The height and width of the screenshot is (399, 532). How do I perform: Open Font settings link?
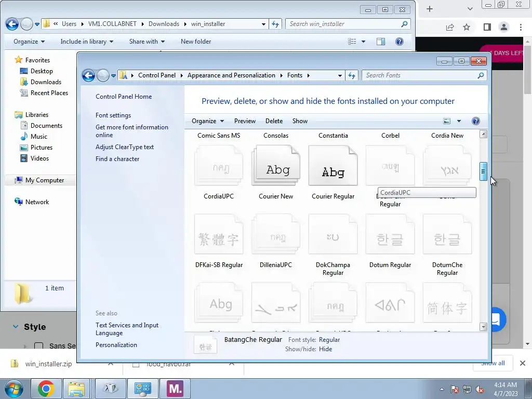tap(113, 115)
